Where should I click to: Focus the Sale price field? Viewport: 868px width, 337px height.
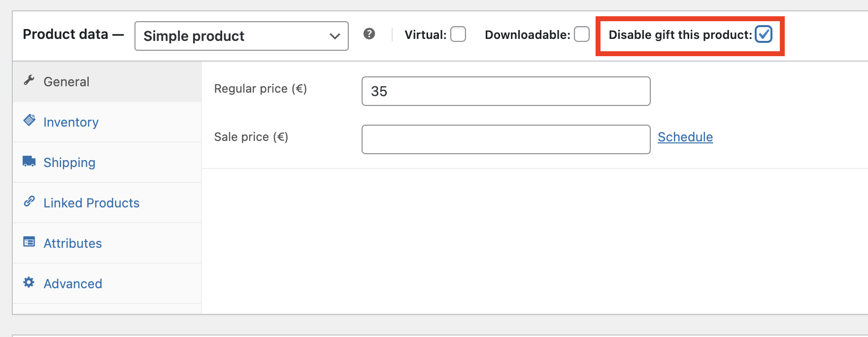(x=506, y=139)
